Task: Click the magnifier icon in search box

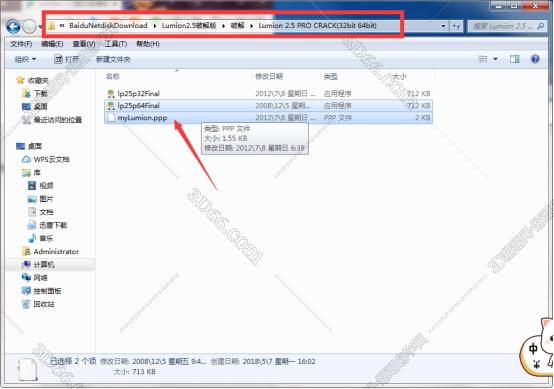Action: (540, 26)
